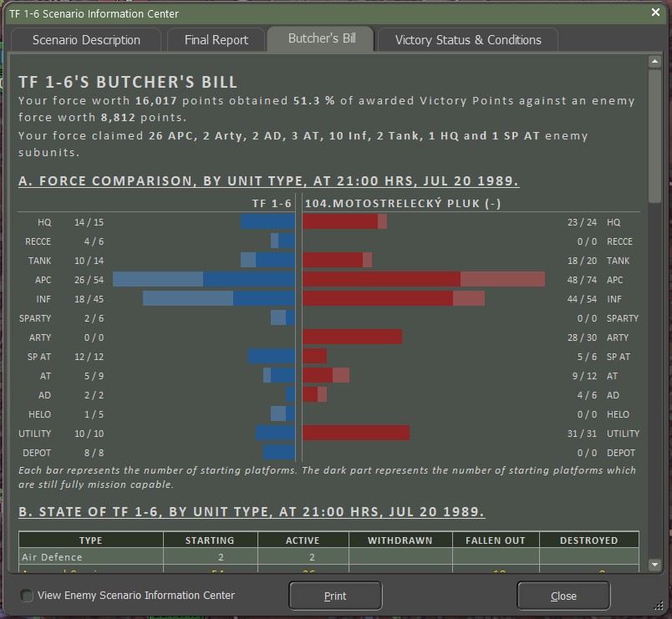Screen dimensions: 672x619
Task: Select the Air Defence table row label
Action: [x=52, y=557]
